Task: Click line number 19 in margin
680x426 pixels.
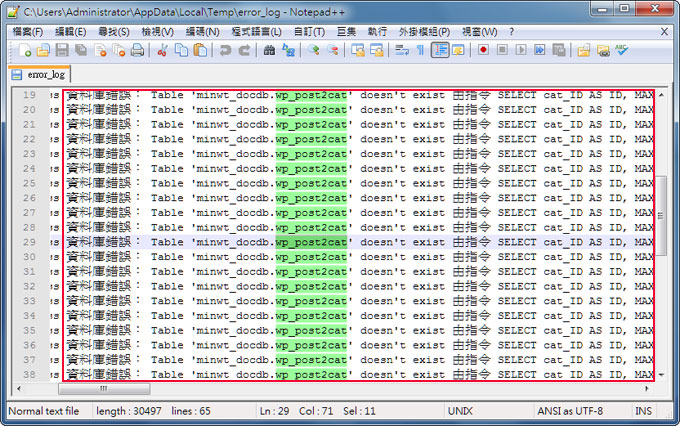Action: tap(29, 95)
